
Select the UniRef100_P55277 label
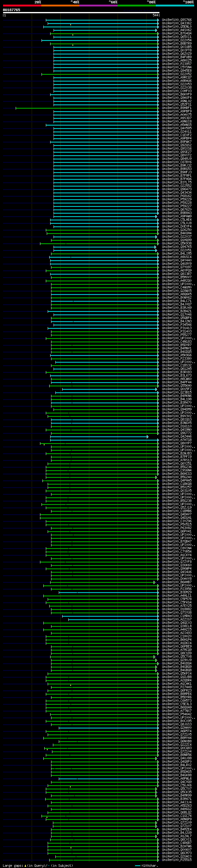point(176,335)
